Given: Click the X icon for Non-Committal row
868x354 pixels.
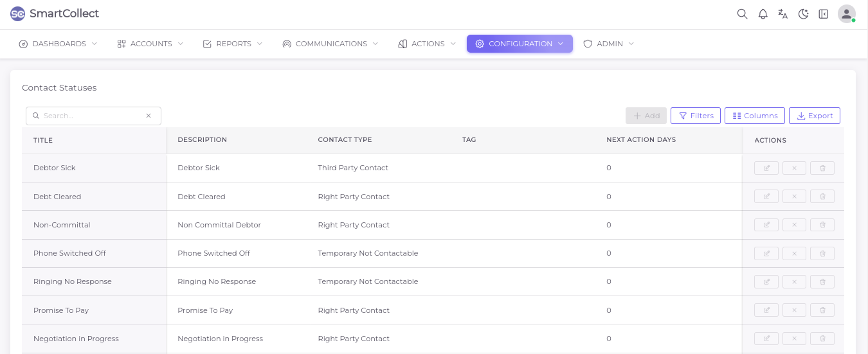Looking at the screenshot, I should pyautogui.click(x=794, y=225).
